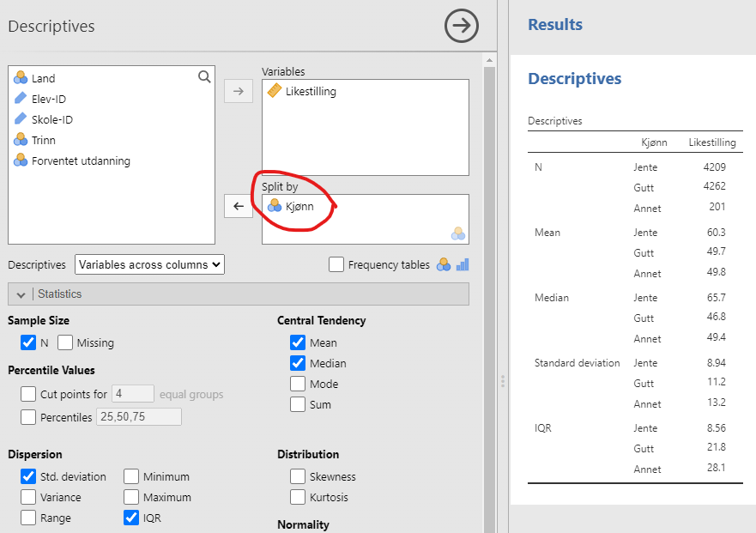Open the Variables across columns dropdown
756x533 pixels.
[149, 264]
